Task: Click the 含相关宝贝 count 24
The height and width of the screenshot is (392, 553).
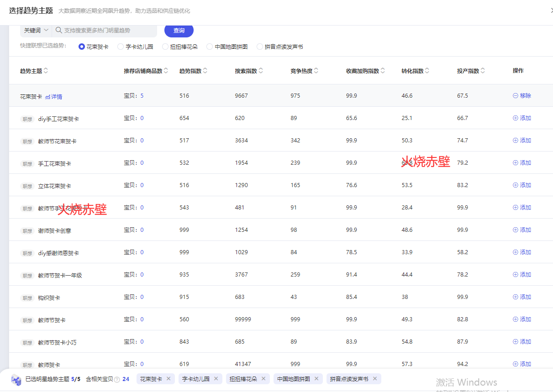Action: [x=126, y=379]
